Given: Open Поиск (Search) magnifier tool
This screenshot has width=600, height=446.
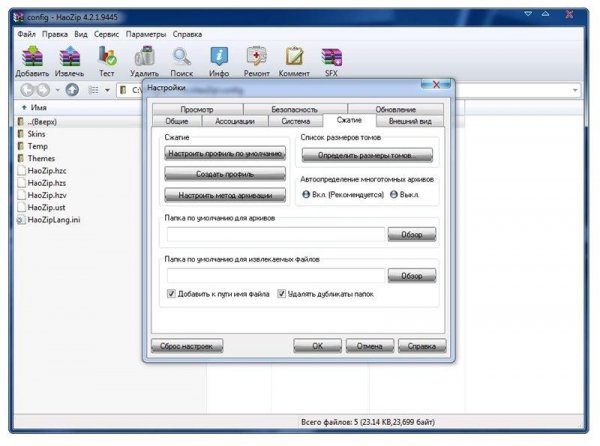Looking at the screenshot, I should pos(181,61).
